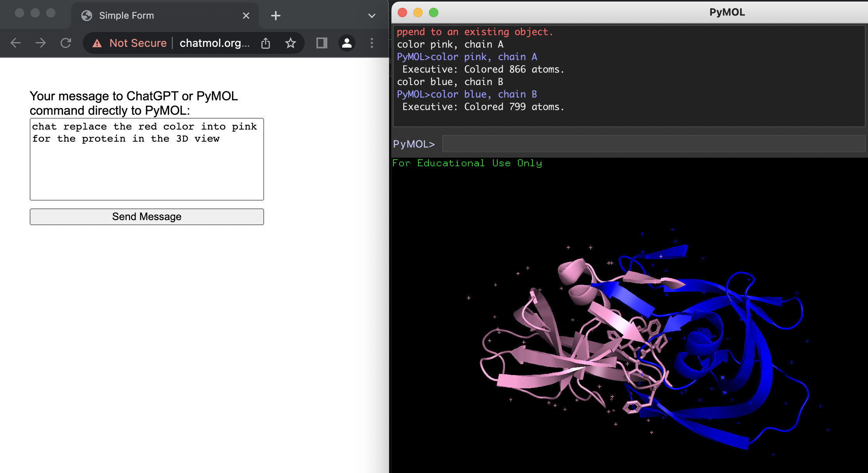The width and height of the screenshot is (868, 473).
Task: Reload the chatmol.org page
Action: (x=66, y=43)
